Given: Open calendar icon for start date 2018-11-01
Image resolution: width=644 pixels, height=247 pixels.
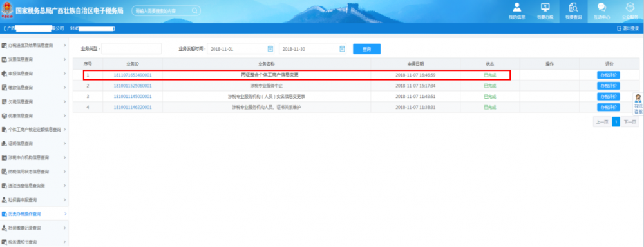Looking at the screenshot, I should click(x=270, y=49).
